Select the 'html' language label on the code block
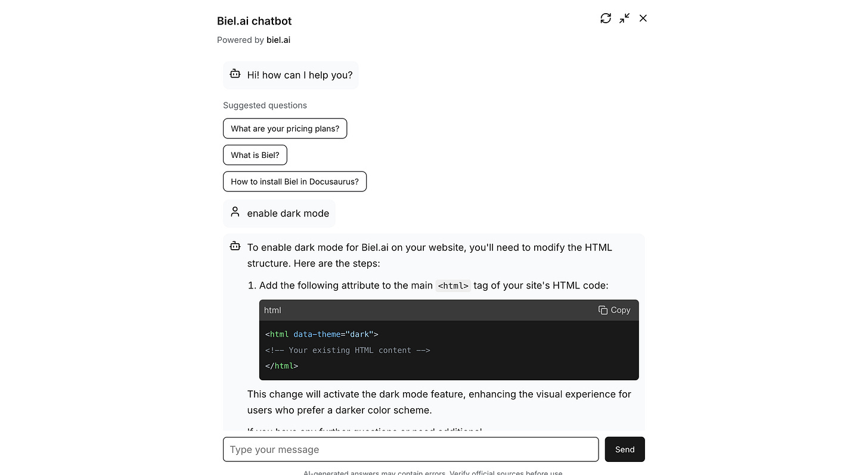This screenshot has width=868, height=475. pos(272,310)
